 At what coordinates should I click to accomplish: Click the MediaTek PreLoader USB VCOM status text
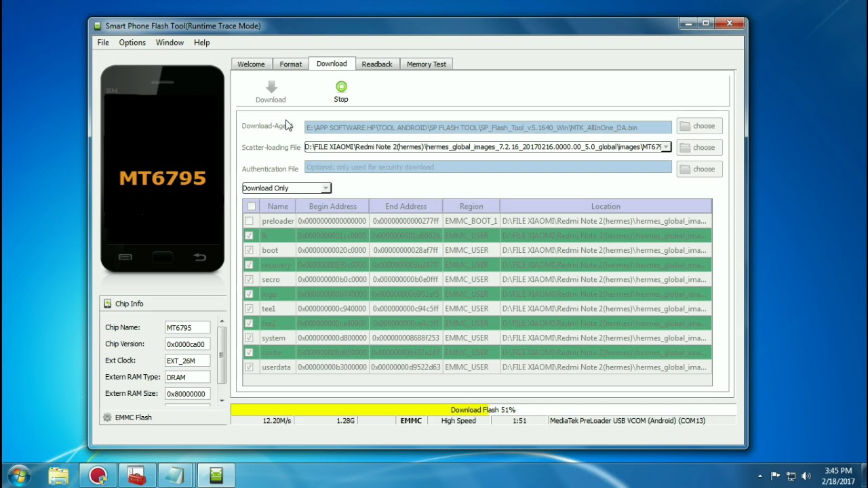(627, 421)
